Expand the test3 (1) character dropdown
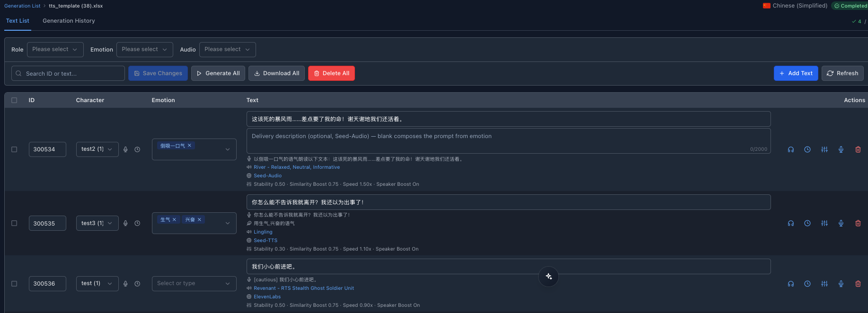This screenshot has width=868, height=313. (97, 223)
